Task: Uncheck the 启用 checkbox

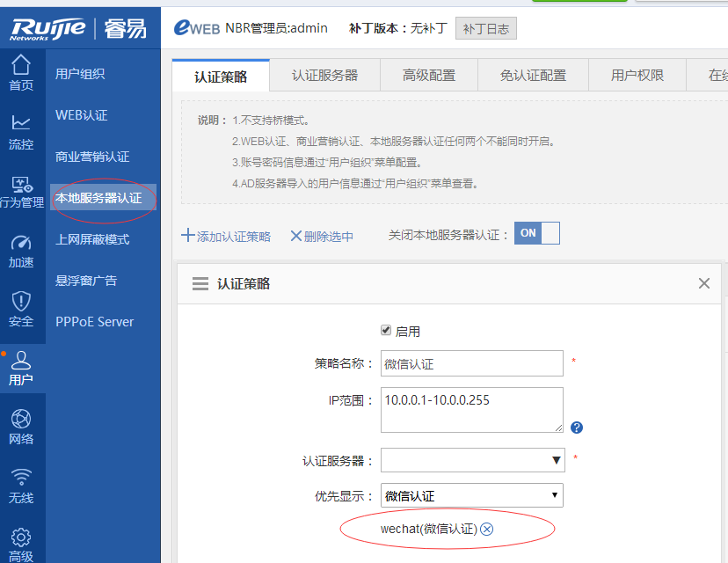Action: coord(385,331)
